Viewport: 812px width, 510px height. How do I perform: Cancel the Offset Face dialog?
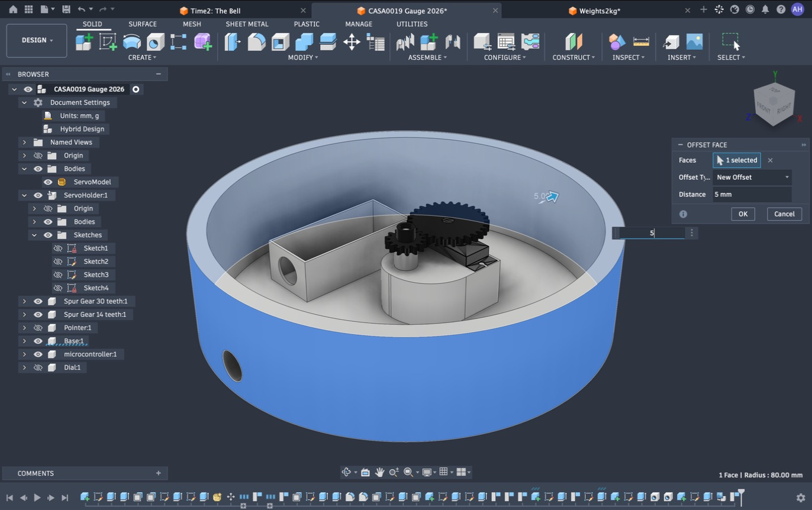(784, 214)
